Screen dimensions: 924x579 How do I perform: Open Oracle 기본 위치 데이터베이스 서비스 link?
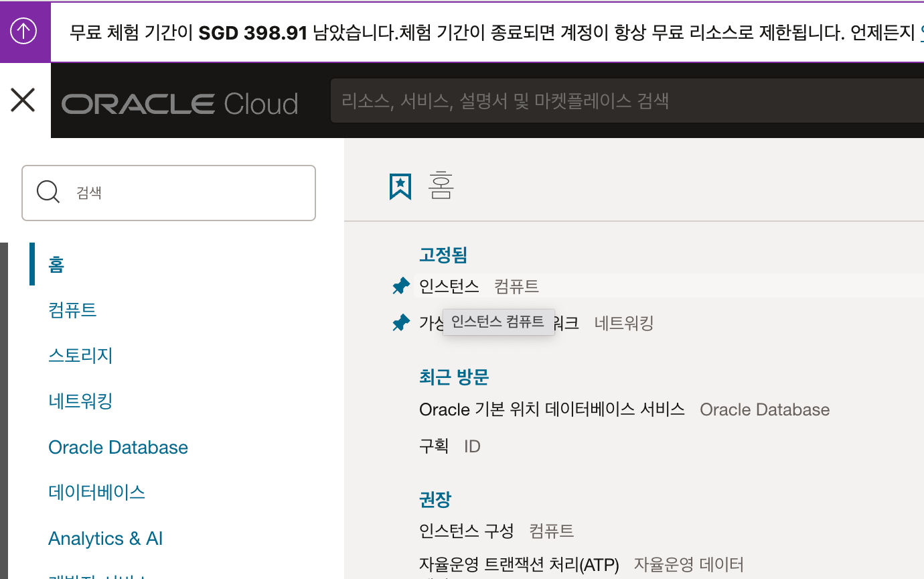(551, 409)
